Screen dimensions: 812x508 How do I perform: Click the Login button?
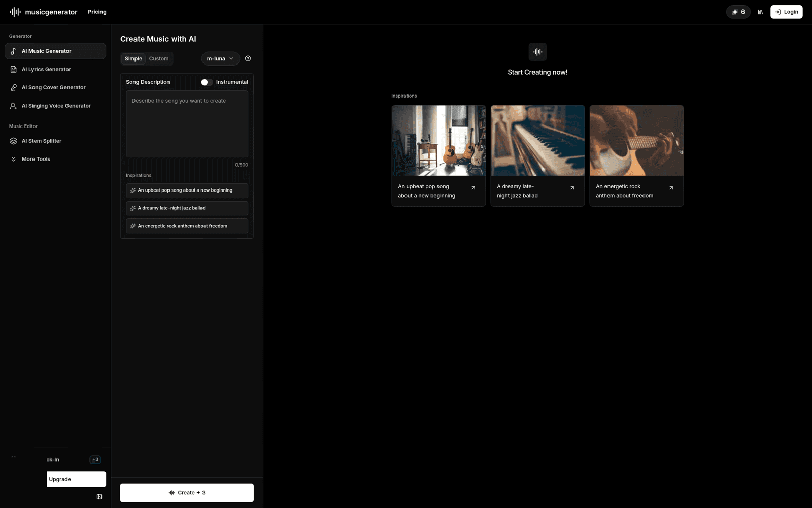pos(786,12)
